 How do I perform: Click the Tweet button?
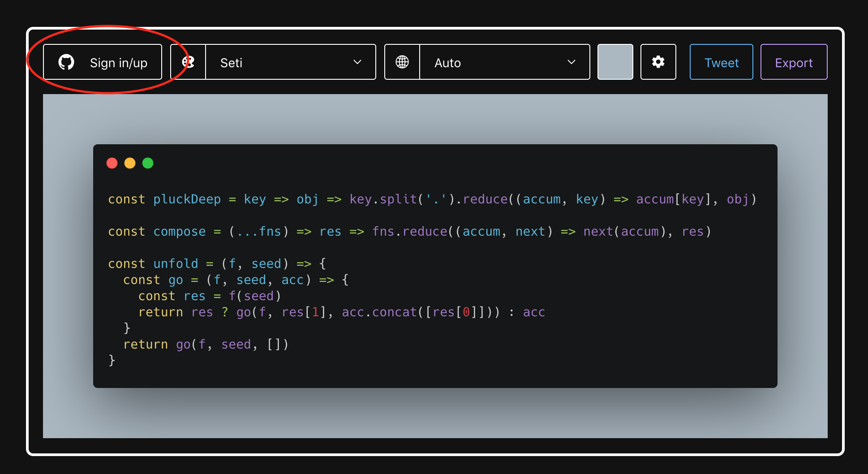coord(722,62)
